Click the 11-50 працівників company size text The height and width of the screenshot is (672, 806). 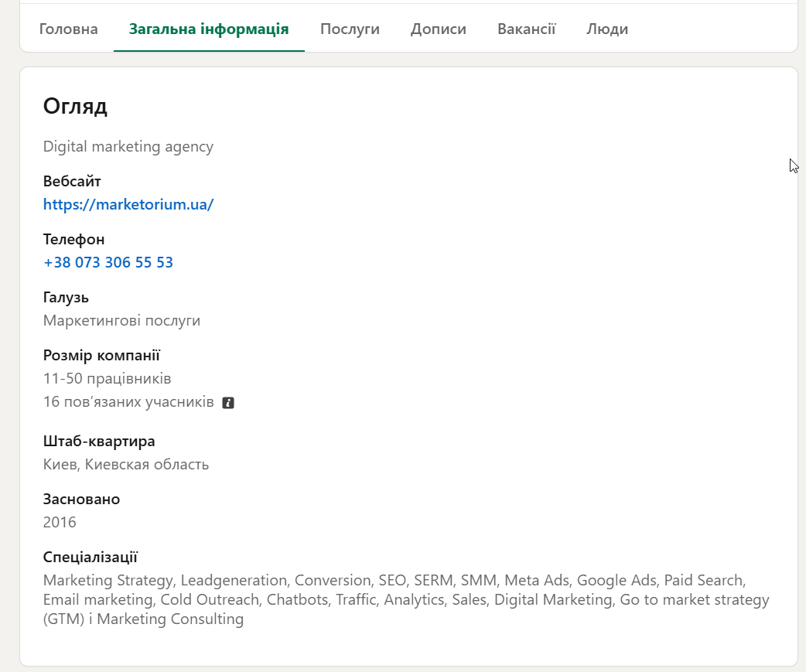click(x=107, y=379)
